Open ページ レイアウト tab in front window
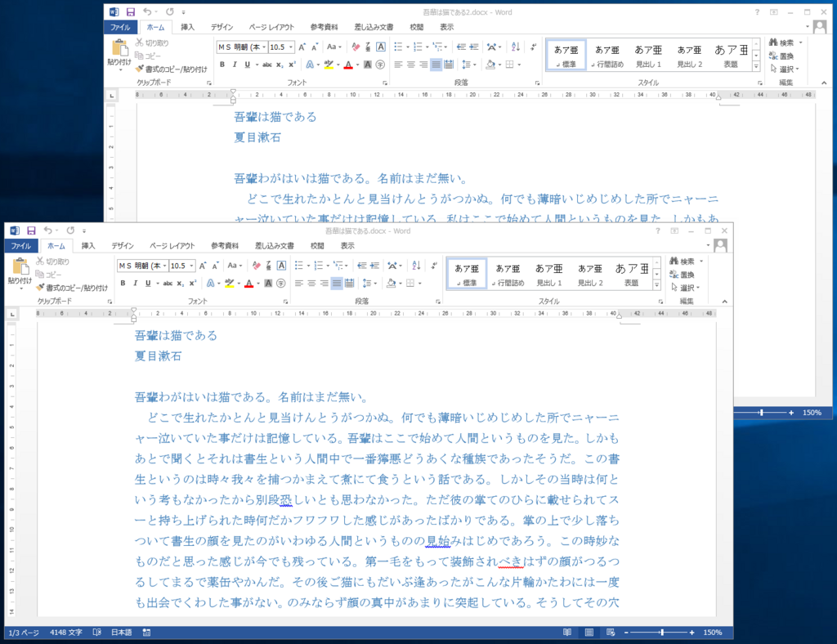This screenshot has width=837, height=644. [172, 246]
